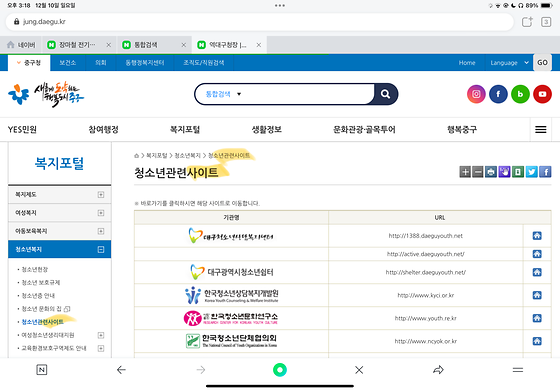560x391 pixels.
Task: Open the N icon in bottom bar
Action: point(42,370)
